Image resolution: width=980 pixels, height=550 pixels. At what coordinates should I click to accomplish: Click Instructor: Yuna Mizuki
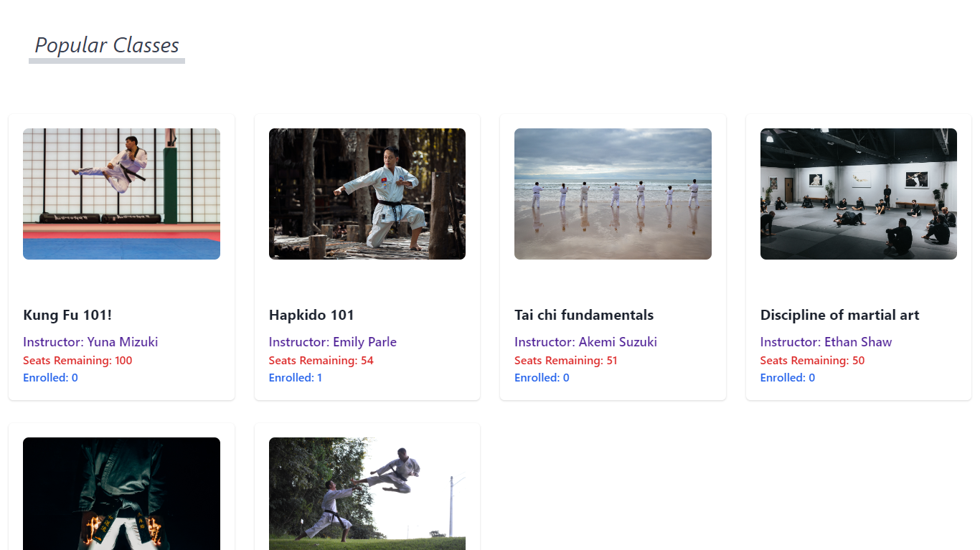[x=90, y=342]
